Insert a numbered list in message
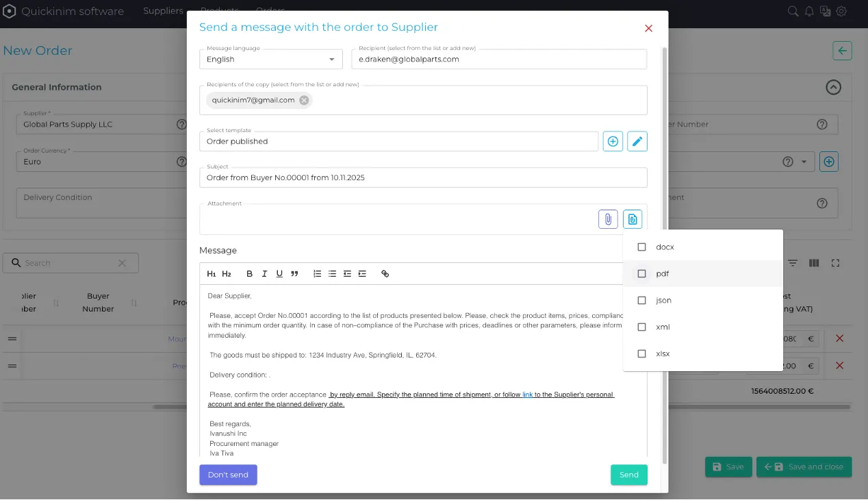868x500 pixels. tap(317, 274)
